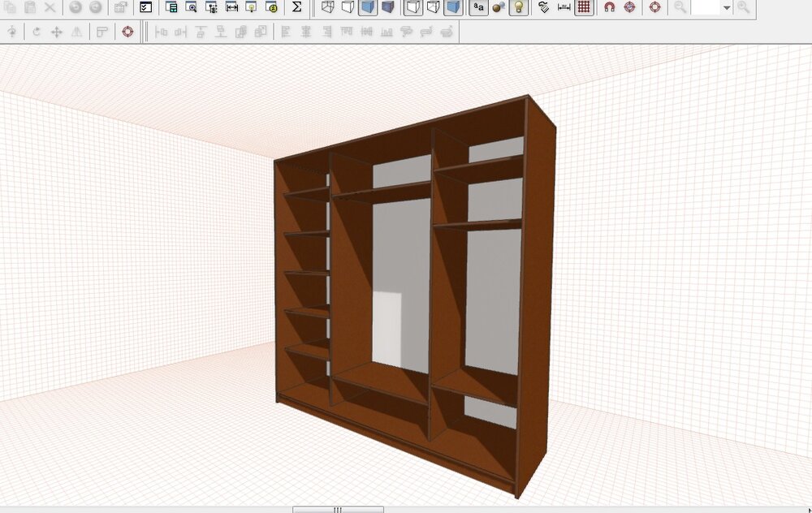Click the red lifebuoy icon in second toolbar row
The image size is (812, 513).
pyautogui.click(x=127, y=32)
